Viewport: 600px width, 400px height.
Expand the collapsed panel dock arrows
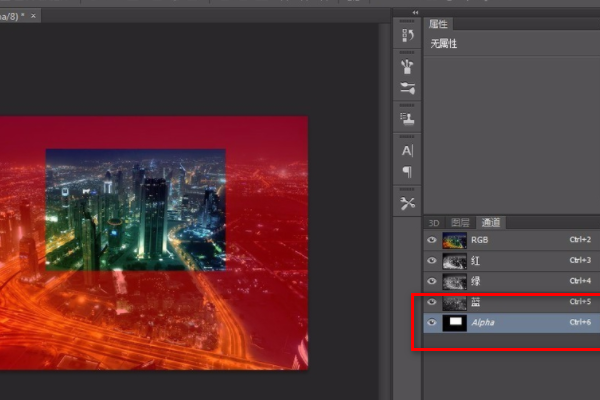[416, 13]
